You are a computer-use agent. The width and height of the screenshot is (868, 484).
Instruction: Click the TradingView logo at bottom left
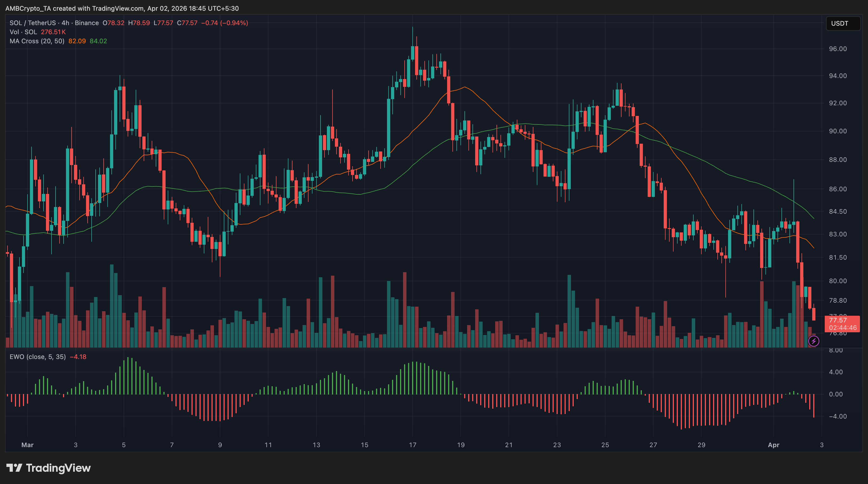tap(49, 468)
